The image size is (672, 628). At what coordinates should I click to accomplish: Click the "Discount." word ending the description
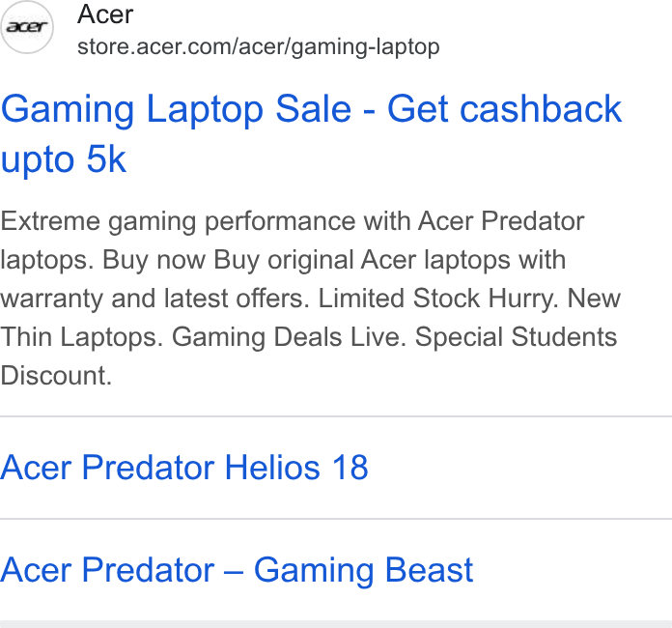click(x=56, y=375)
